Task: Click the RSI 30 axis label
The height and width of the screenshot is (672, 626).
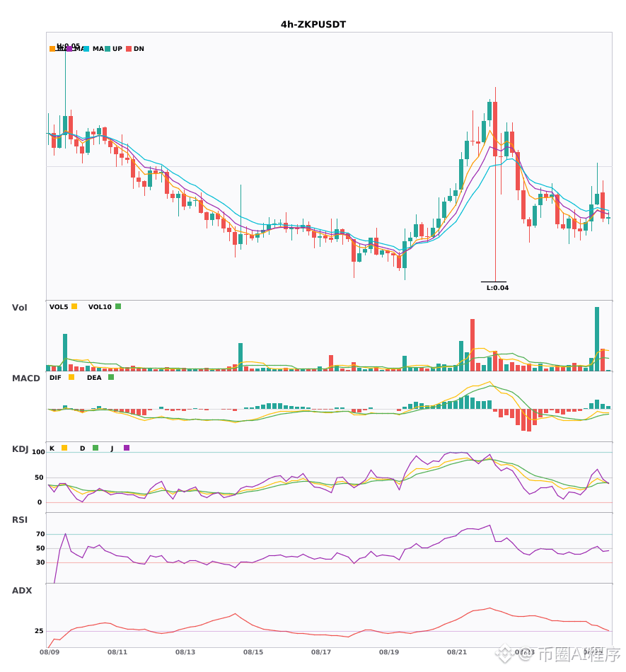Action: [40, 562]
